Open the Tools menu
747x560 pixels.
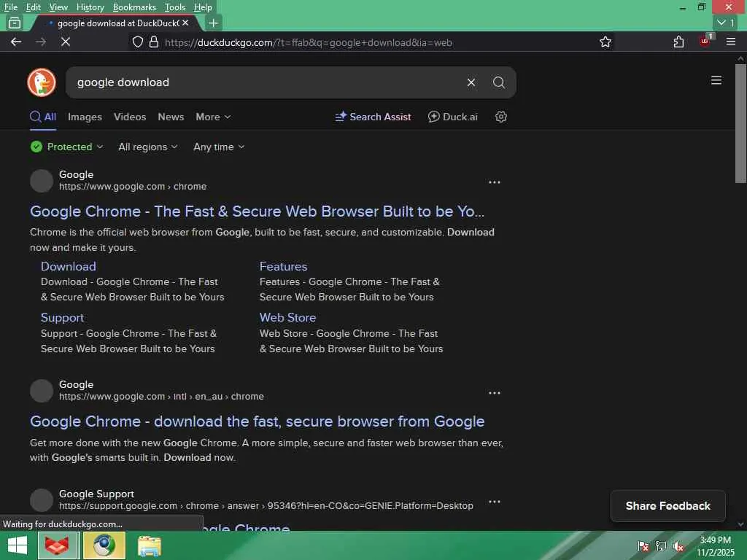pyautogui.click(x=174, y=7)
